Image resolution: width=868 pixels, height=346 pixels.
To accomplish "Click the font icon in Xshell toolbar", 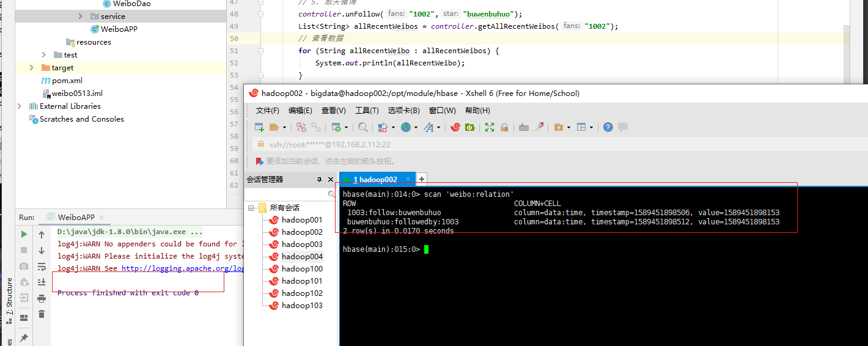I will click(428, 127).
